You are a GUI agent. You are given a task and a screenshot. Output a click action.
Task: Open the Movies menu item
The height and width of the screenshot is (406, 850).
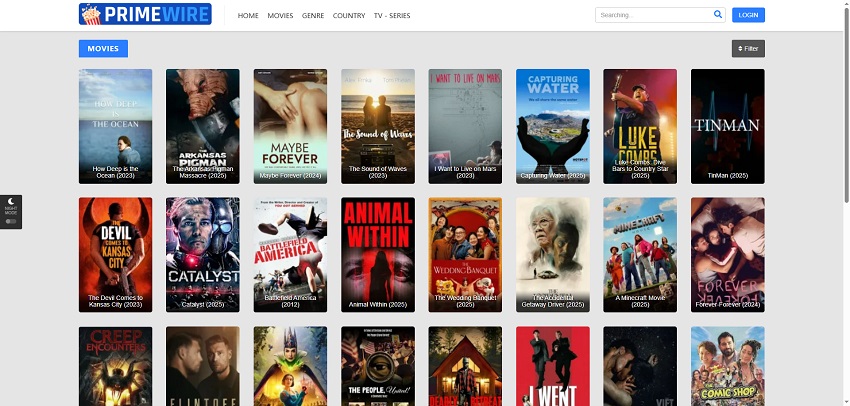[280, 16]
